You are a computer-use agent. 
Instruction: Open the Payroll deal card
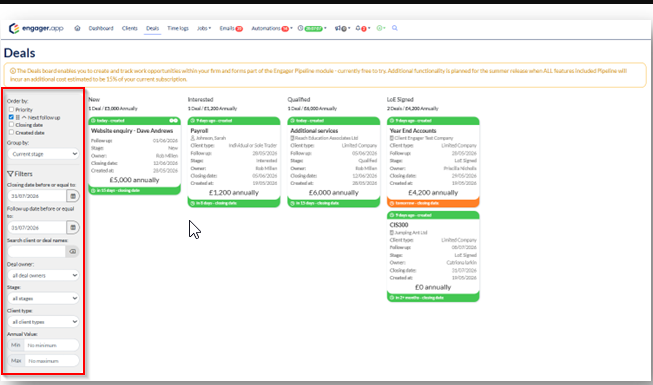click(199, 131)
